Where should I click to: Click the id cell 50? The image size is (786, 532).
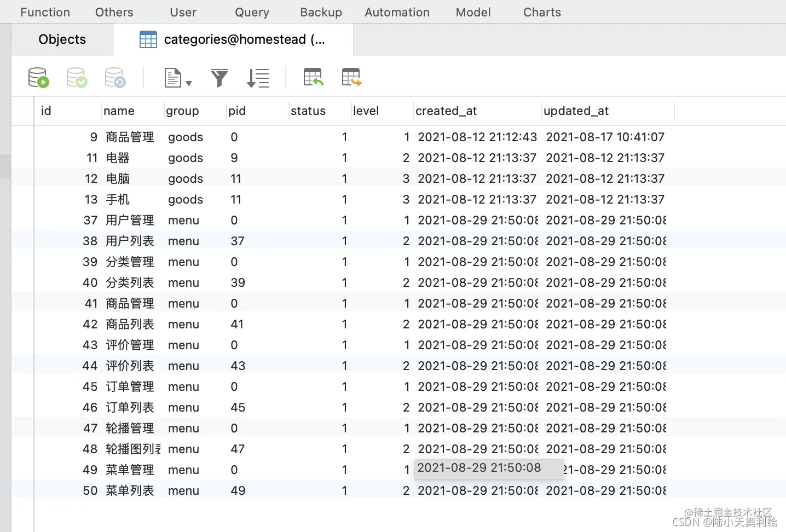click(90, 491)
